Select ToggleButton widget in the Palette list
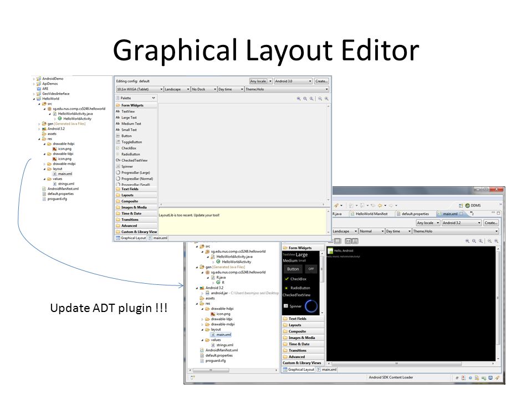Image resolution: width=532 pixels, height=399 pixels. pyautogui.click(x=129, y=142)
